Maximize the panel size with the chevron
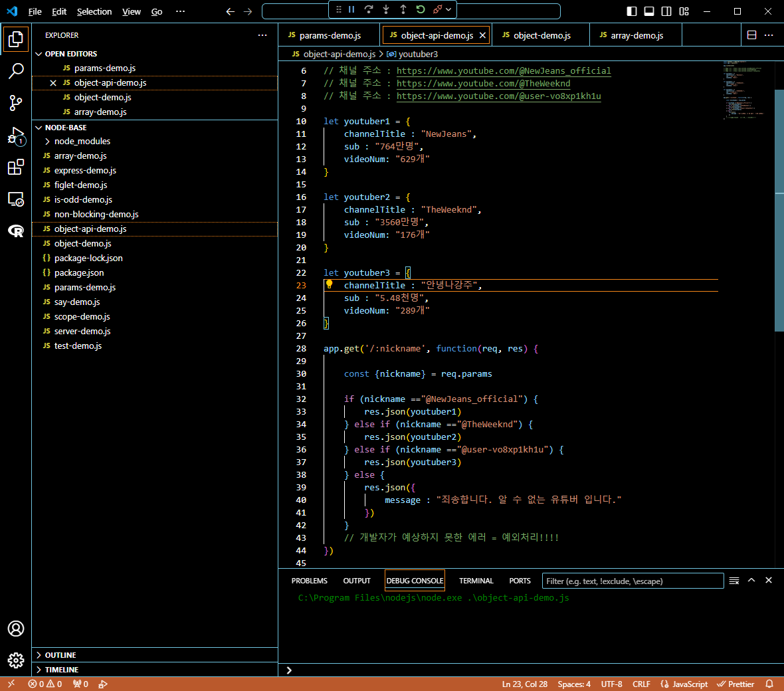 click(751, 580)
